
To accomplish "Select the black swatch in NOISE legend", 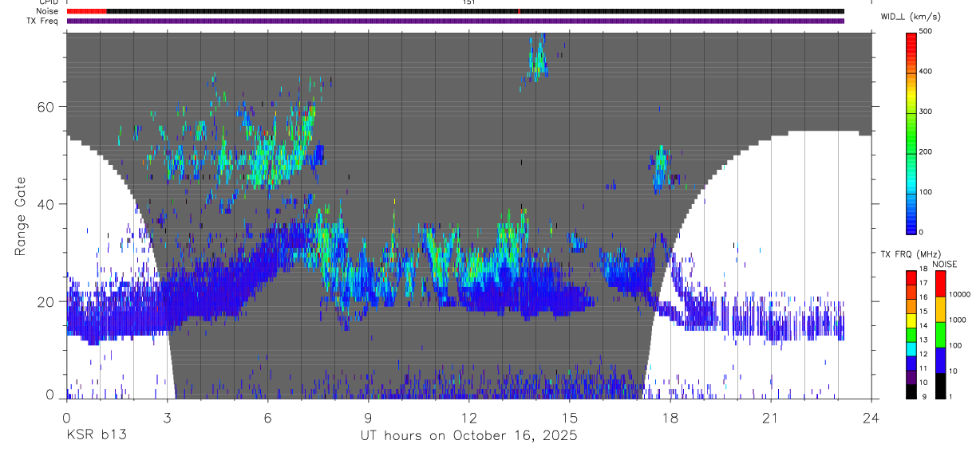I will [x=940, y=385].
